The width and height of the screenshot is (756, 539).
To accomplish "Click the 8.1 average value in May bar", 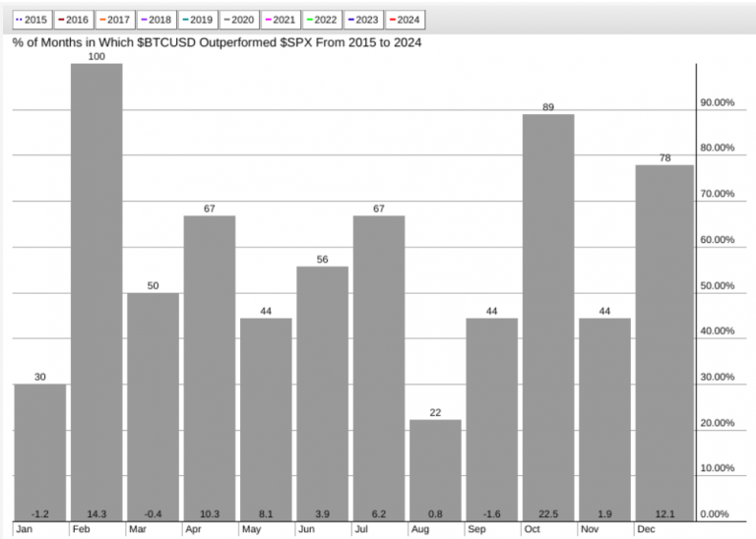I will [x=266, y=514].
